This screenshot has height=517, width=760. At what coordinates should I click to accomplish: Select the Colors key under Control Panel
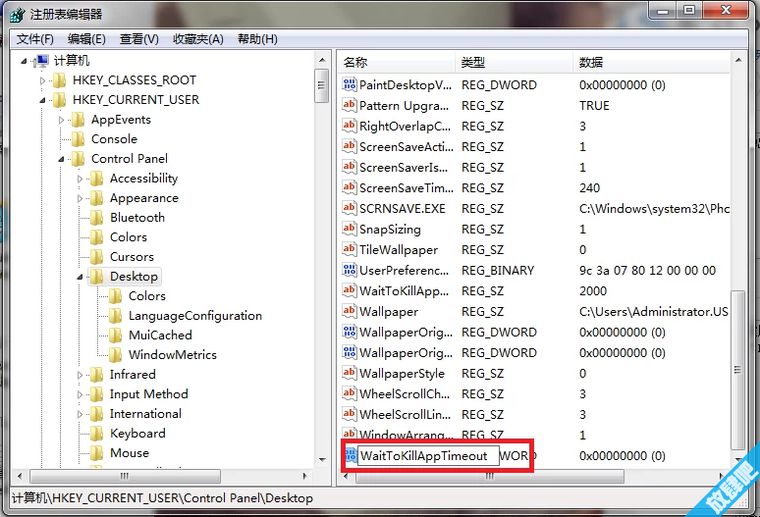click(128, 237)
